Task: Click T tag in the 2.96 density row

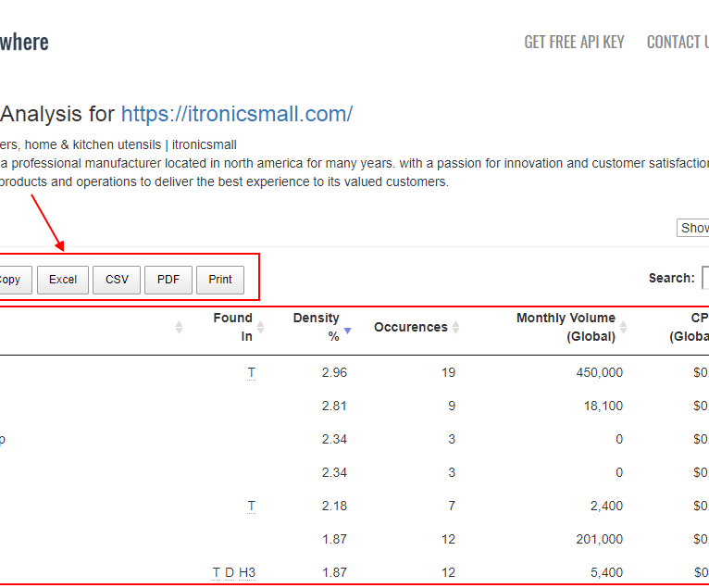Action: 252,372
